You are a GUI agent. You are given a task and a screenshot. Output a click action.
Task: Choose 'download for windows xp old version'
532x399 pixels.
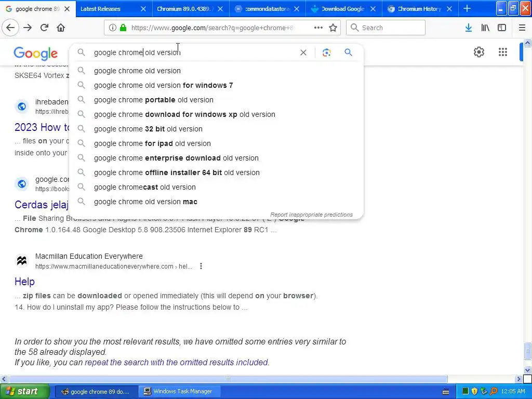216,114
